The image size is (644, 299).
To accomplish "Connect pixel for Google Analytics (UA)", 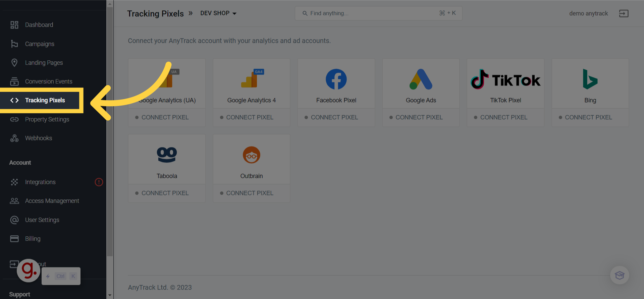I will coord(162,117).
